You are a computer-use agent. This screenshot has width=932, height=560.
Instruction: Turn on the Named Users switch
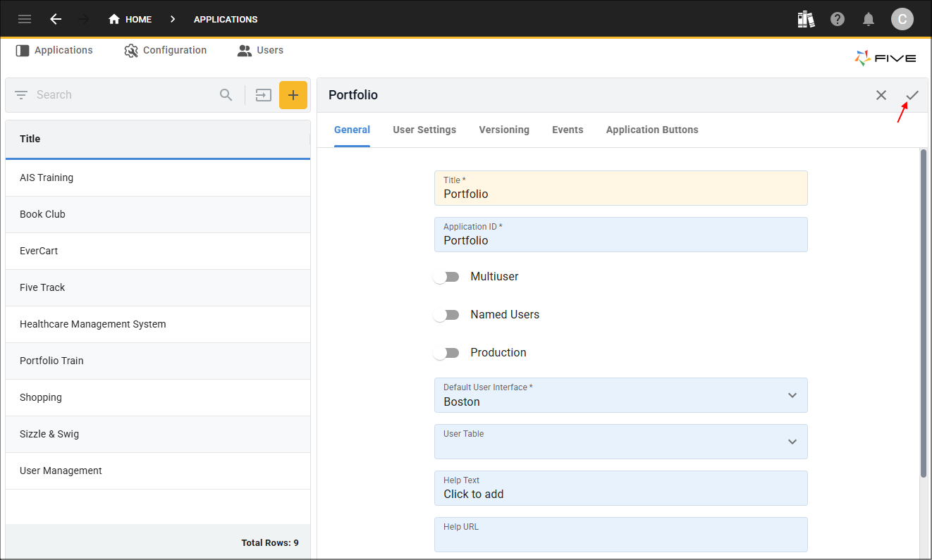pyautogui.click(x=446, y=315)
